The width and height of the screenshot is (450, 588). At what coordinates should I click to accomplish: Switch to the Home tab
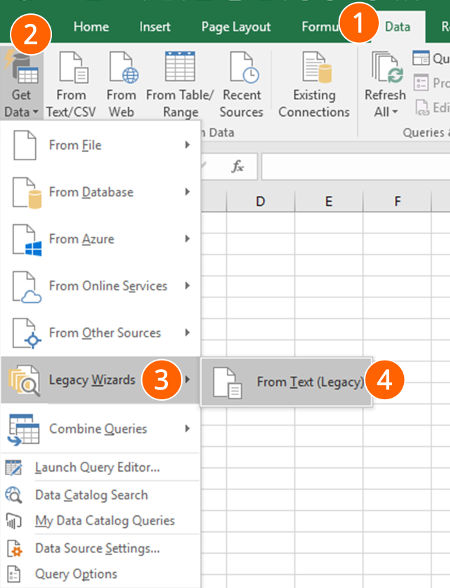tap(91, 27)
